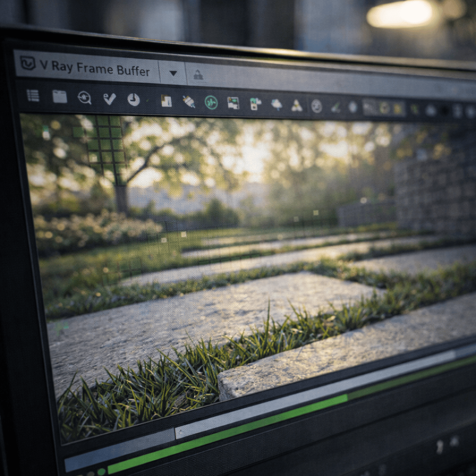
Task: Click the white checkmark toolbar icon
Action: (109, 98)
